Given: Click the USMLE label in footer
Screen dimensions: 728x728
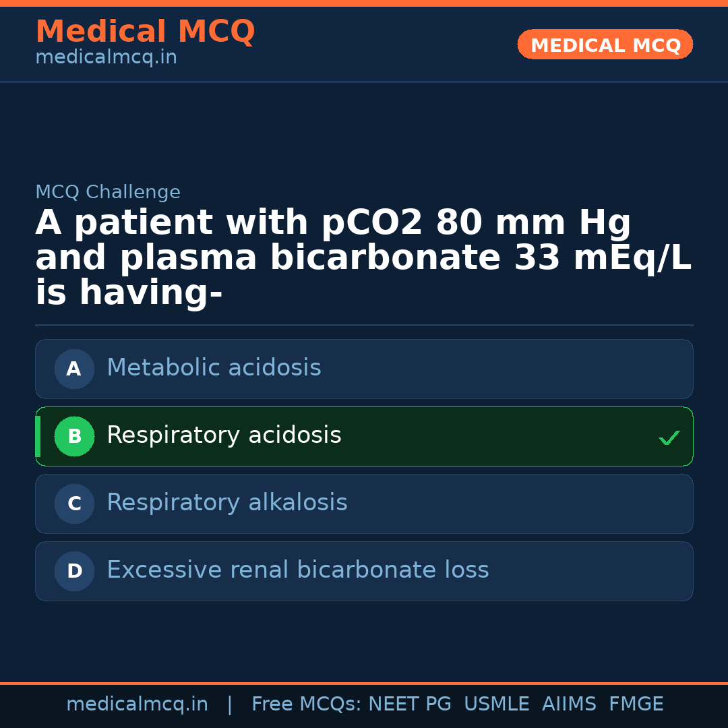Looking at the screenshot, I should [497, 703].
